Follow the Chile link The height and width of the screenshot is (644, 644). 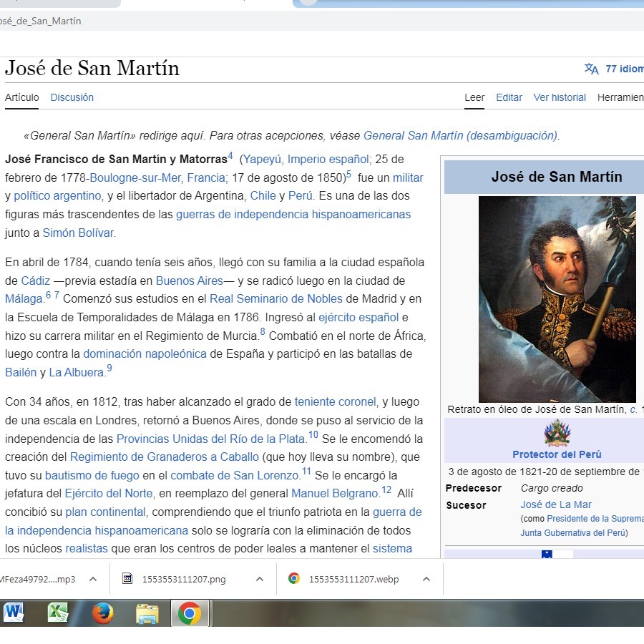coord(263,196)
